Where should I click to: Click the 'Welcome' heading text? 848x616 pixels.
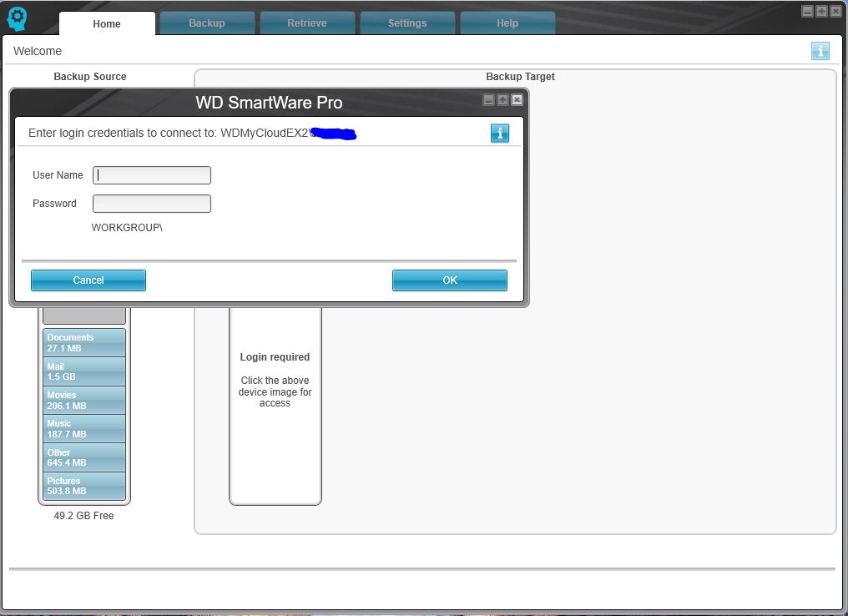[x=38, y=51]
